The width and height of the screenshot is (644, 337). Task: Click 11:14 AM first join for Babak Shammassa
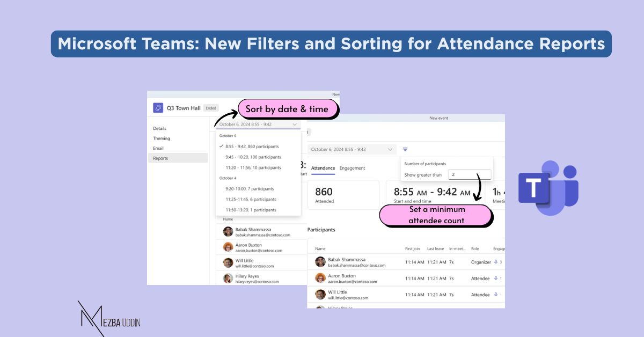(414, 262)
